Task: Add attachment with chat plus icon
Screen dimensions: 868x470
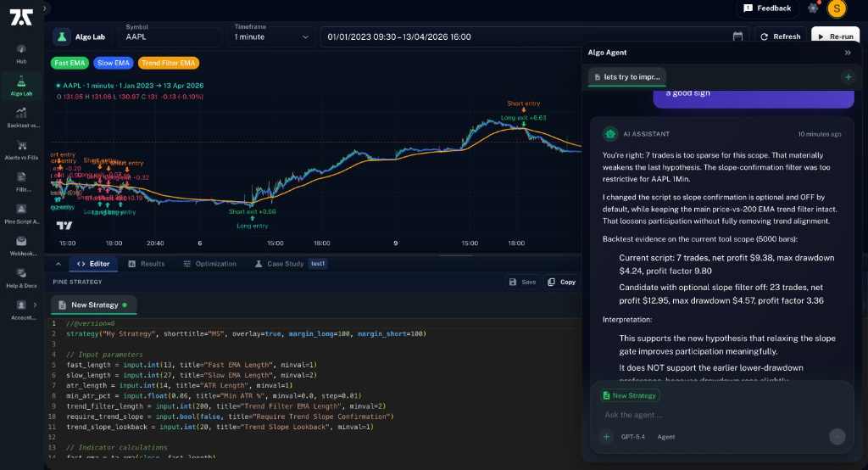Action: pos(606,437)
